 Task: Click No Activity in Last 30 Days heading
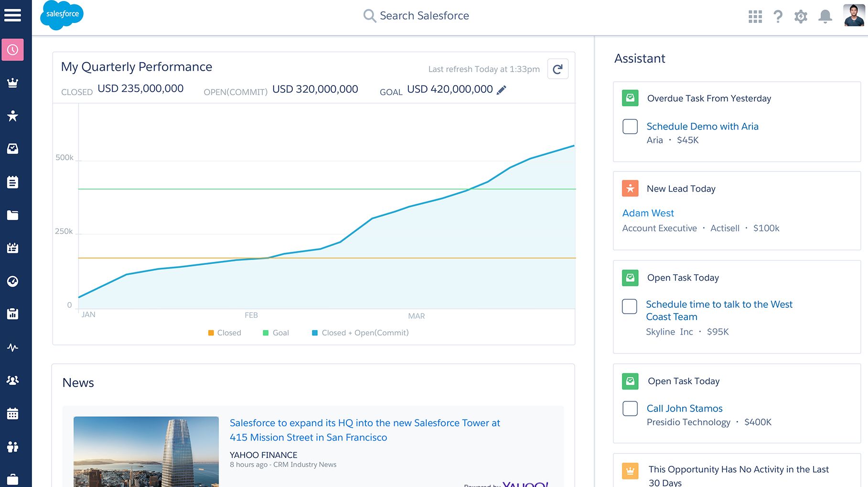coord(739,476)
